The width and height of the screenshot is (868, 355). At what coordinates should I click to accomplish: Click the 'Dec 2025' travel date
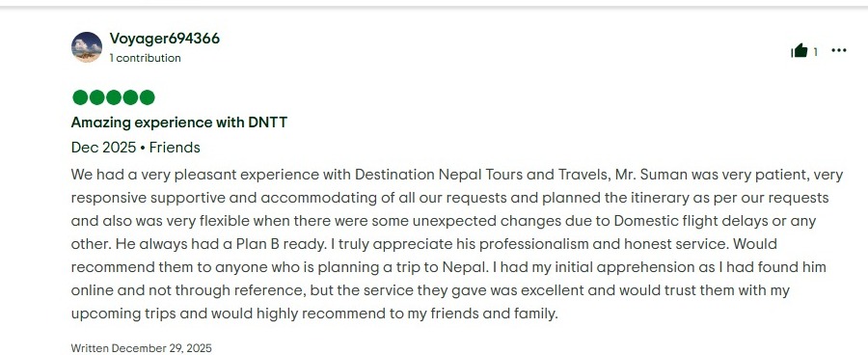click(x=103, y=148)
